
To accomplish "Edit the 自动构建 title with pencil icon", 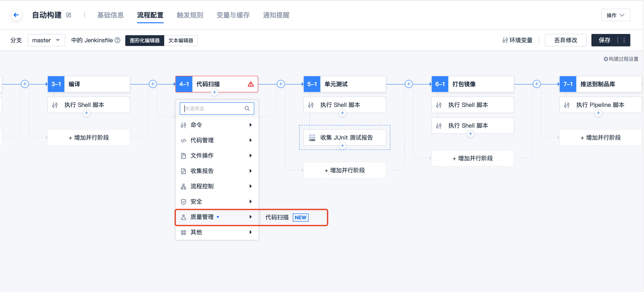I will tap(69, 15).
